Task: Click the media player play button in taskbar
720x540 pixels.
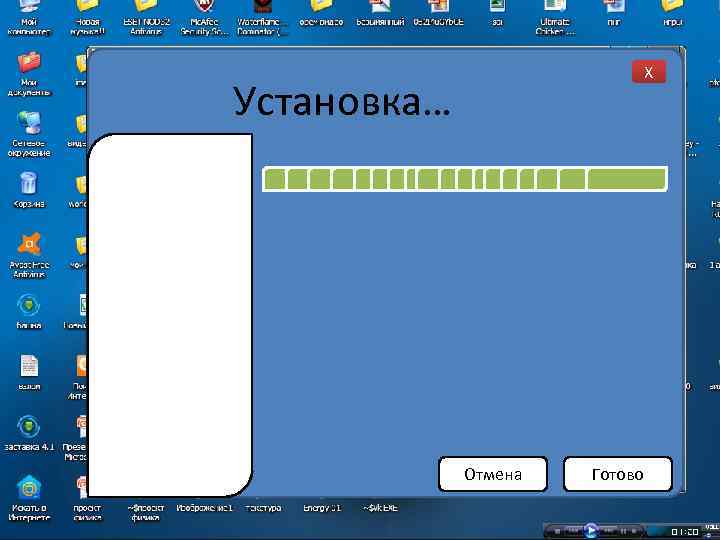Action: [x=591, y=530]
